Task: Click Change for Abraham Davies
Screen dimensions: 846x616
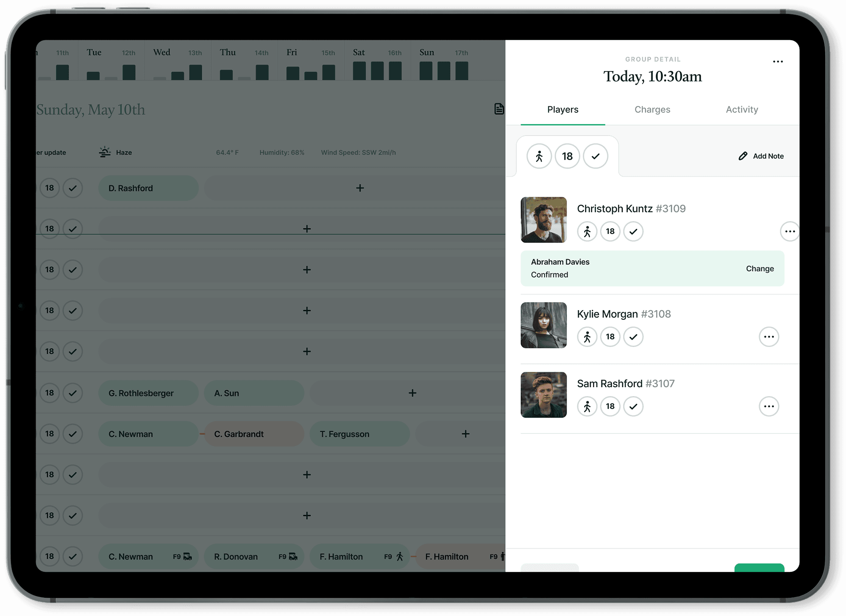Action: (x=760, y=269)
